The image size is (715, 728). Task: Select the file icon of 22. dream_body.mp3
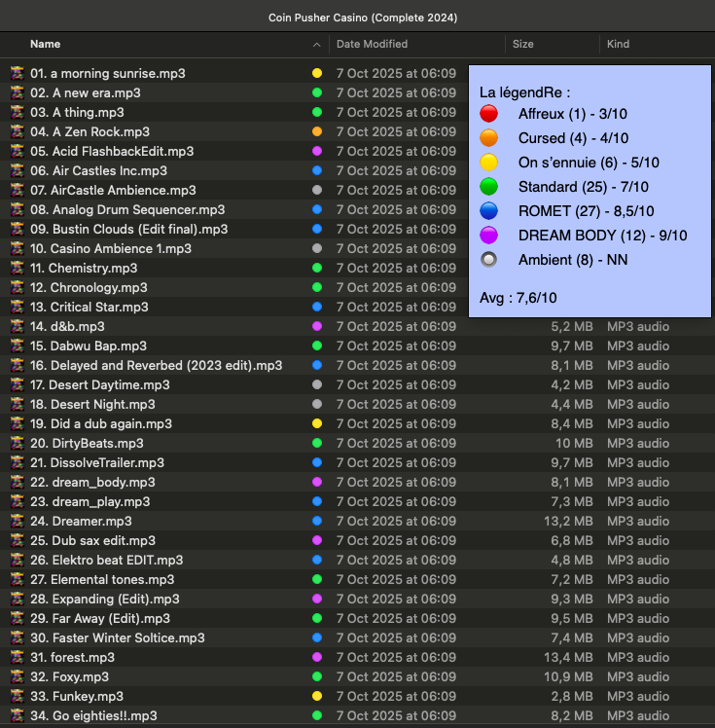click(18, 483)
